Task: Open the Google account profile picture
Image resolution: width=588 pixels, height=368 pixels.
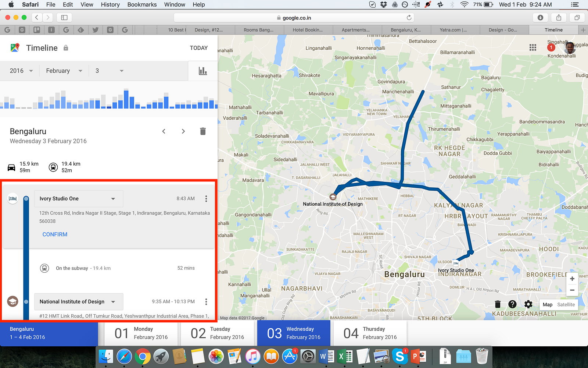Action: [570, 47]
